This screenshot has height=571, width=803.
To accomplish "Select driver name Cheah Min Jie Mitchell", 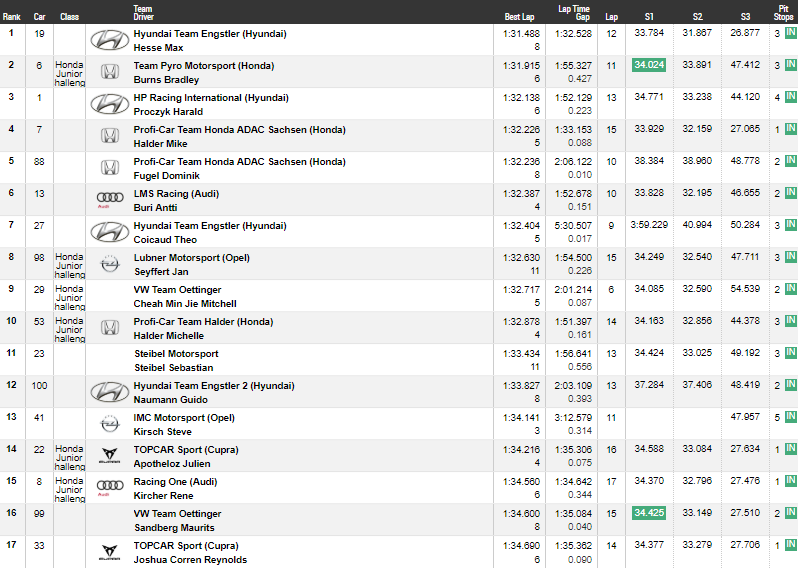I will (185, 304).
